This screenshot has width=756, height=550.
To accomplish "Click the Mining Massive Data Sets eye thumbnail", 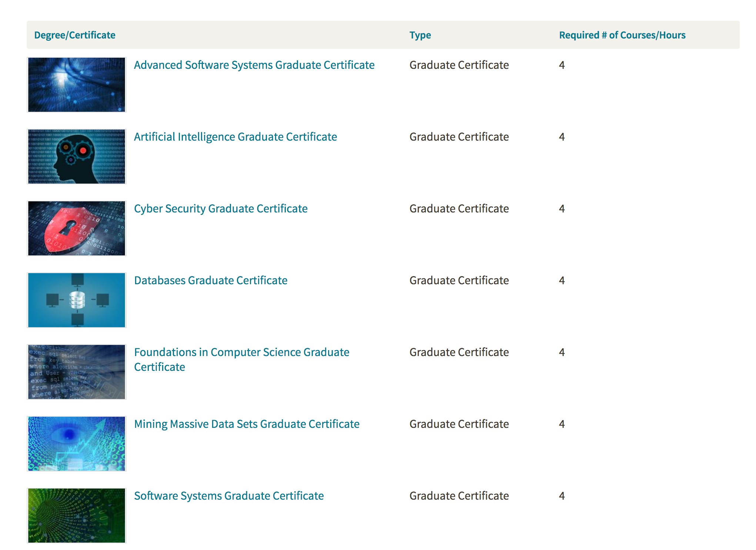I will point(77,444).
